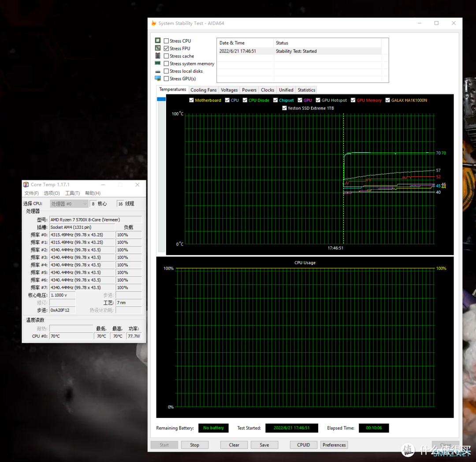Toggle Chipset temperature graph checkbox
Viewport: 476px width, 462px height.
pyautogui.click(x=275, y=100)
